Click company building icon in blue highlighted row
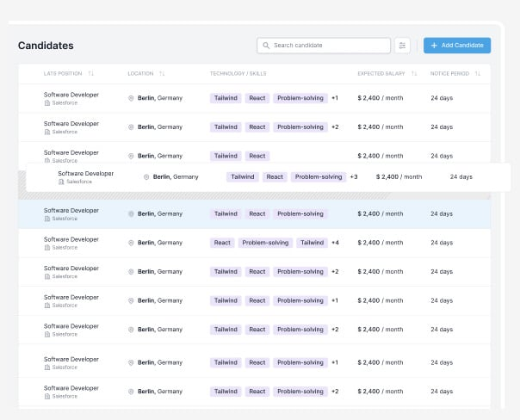Screen dimensions: 520x420 (x=47, y=219)
